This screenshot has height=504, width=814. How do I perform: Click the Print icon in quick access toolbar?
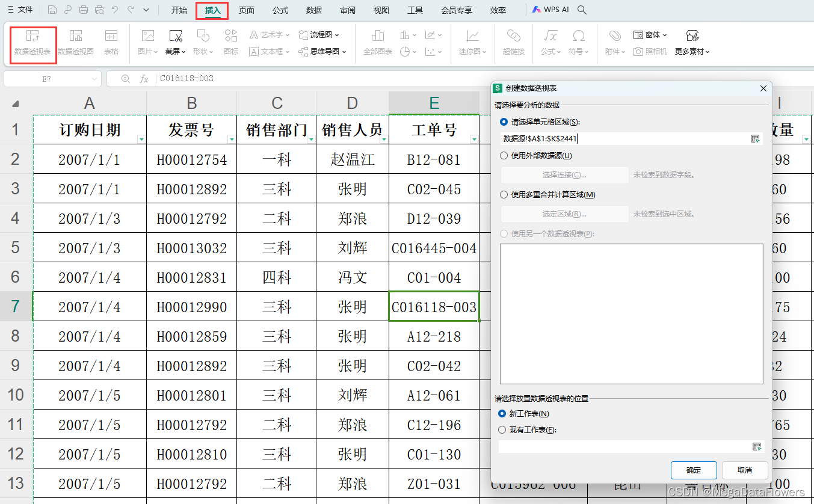tap(84, 10)
